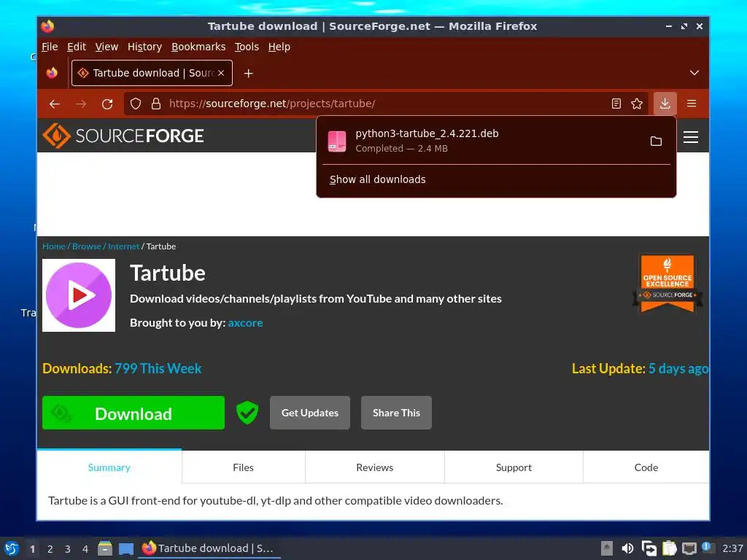Screen dimensions: 747x560
Task: Open the View menu
Action: [107, 47]
